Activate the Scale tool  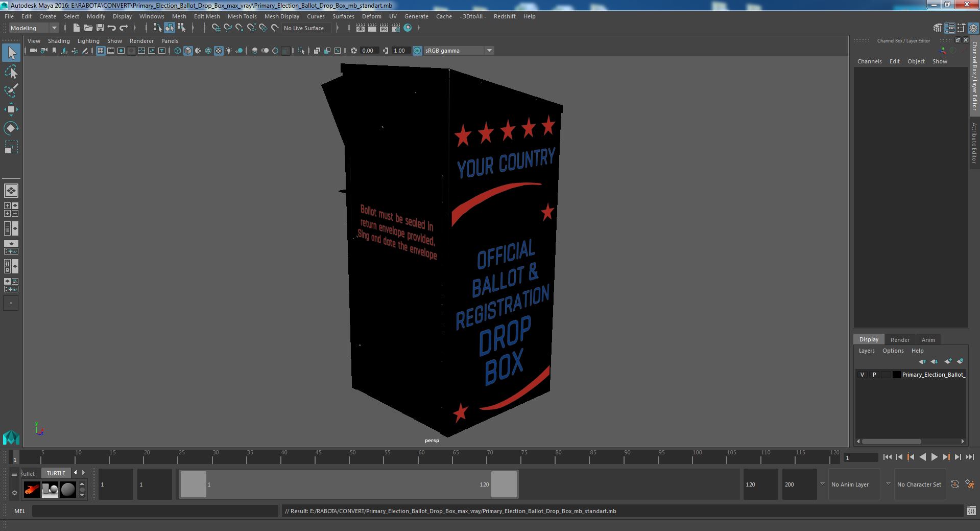coord(11,147)
